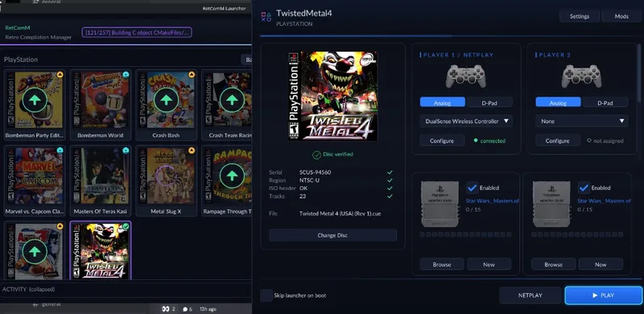644x314 pixels.
Task: Open Player 2 controller dropdown set to None
Action: 581,122
